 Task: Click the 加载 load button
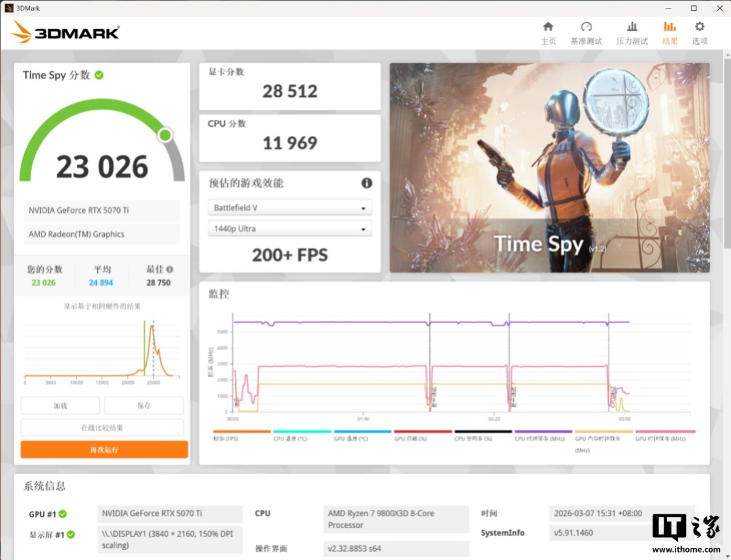coord(60,405)
